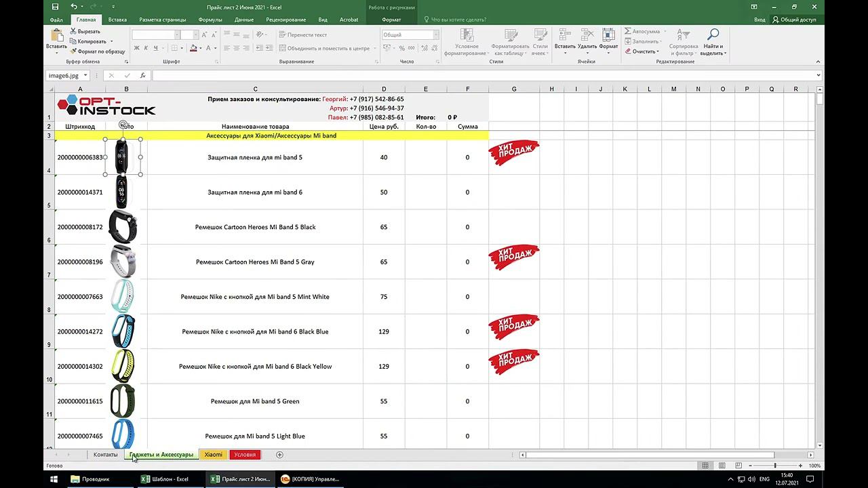868x488 pixels.
Task: Select the Mi Band 5 Black strap thumbnail
Action: pos(123,227)
